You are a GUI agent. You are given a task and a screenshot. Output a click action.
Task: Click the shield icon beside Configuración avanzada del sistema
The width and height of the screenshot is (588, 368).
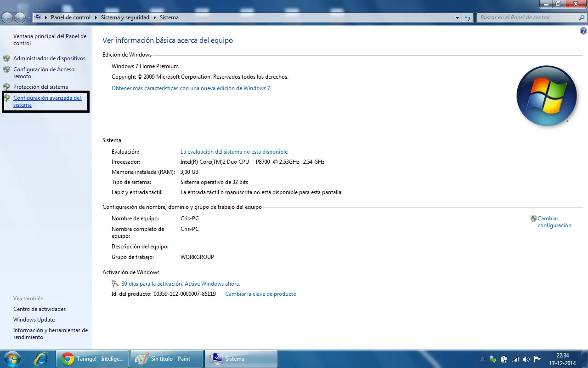click(6, 98)
